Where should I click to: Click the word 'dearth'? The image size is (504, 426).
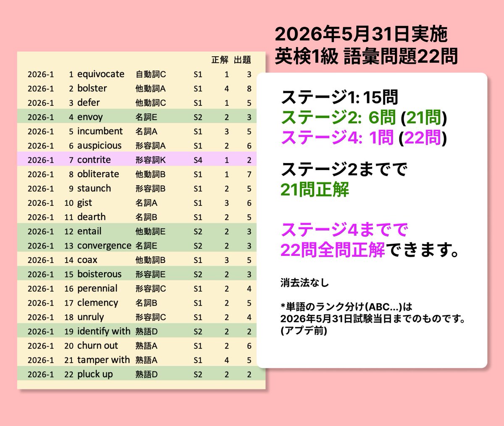tap(92, 217)
